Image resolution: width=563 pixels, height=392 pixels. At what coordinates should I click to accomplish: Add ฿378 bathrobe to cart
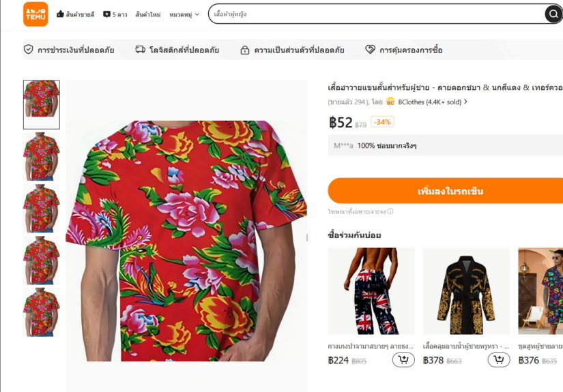499,360
